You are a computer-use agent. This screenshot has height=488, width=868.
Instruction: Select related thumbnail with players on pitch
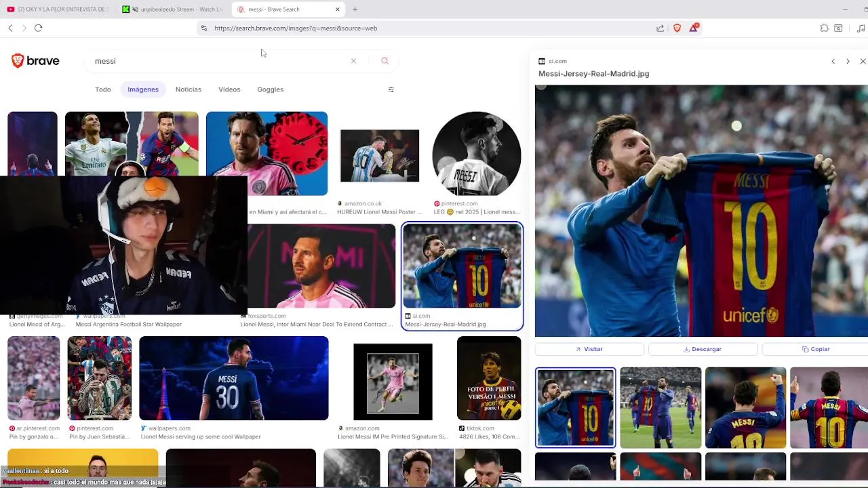pos(660,408)
